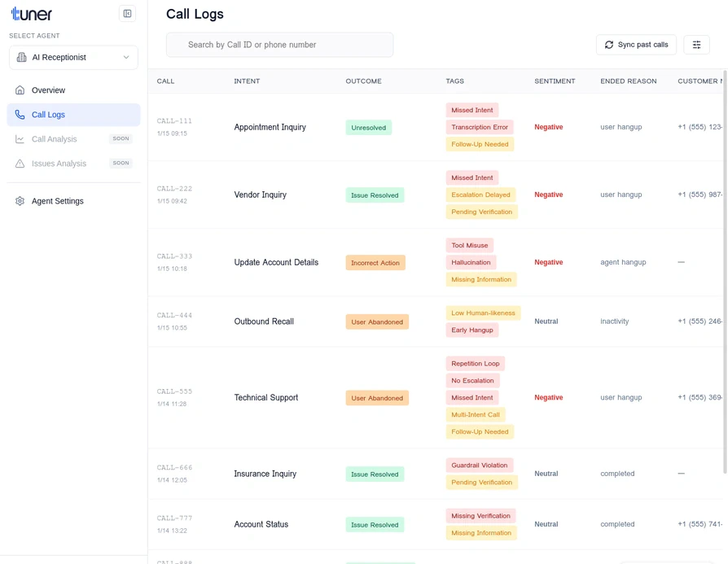Click the Account Status intent
The image size is (728, 564).
coord(261,524)
